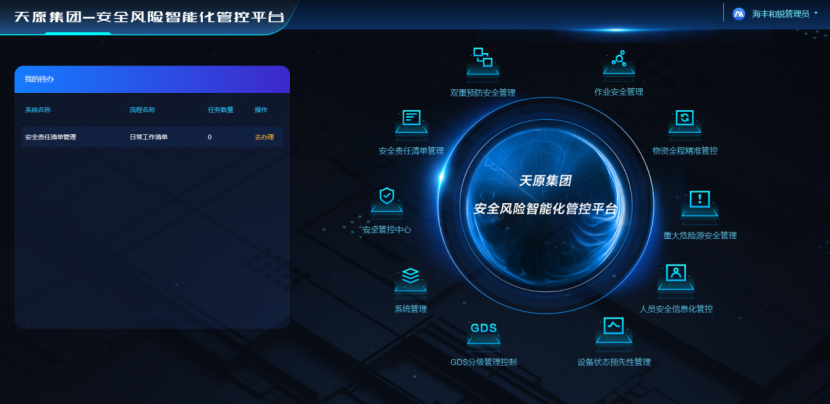The image size is (830, 404).
Task: Open the 安全责任清单管理 list icon
Action: pyautogui.click(x=410, y=120)
